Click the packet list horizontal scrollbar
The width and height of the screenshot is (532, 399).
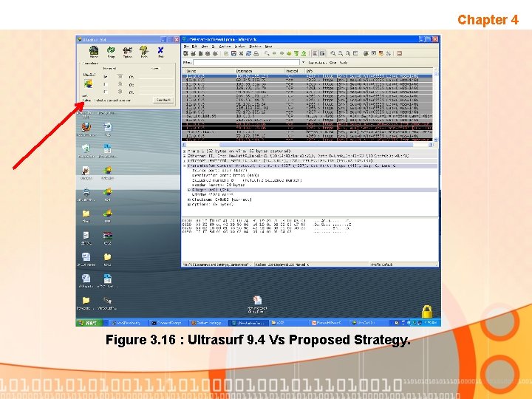[x=307, y=145]
